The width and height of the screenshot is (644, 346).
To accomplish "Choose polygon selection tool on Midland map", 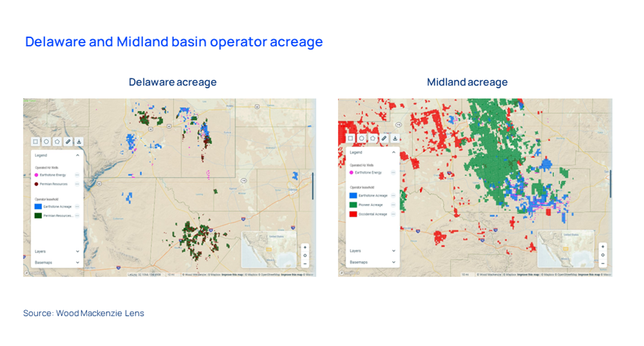I will (373, 138).
